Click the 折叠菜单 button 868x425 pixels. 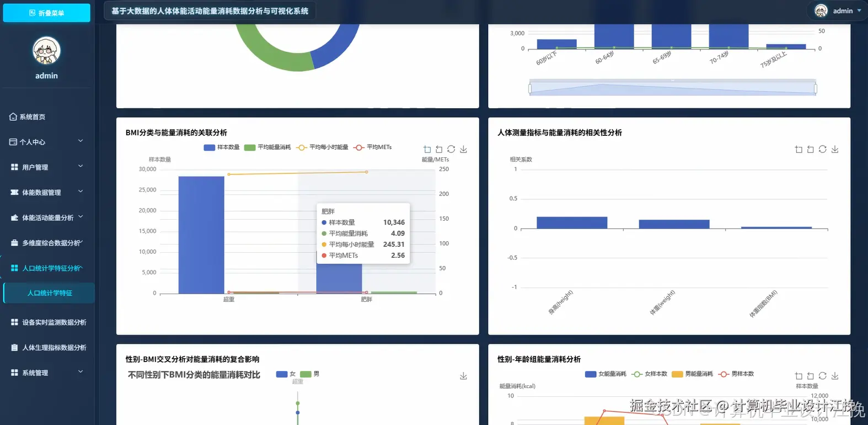click(x=47, y=13)
